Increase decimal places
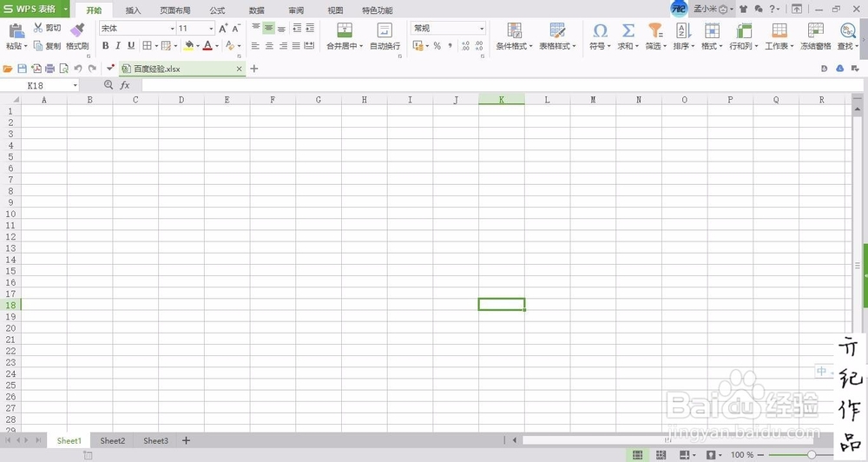Image resolution: width=868 pixels, height=462 pixels. 465,45
